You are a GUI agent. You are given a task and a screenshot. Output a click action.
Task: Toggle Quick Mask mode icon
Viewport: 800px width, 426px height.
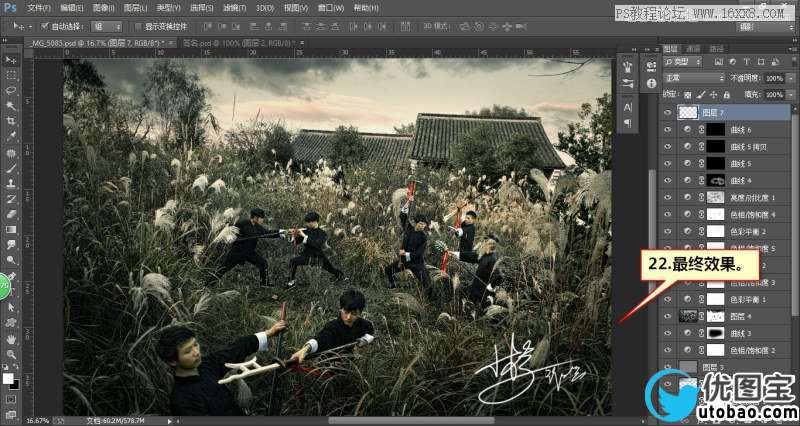[x=10, y=399]
